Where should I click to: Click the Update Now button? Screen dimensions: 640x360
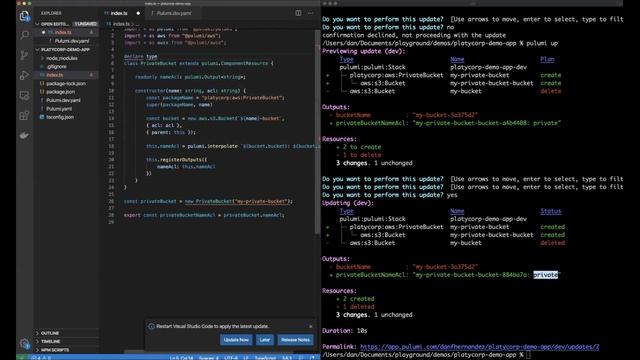click(x=236, y=340)
